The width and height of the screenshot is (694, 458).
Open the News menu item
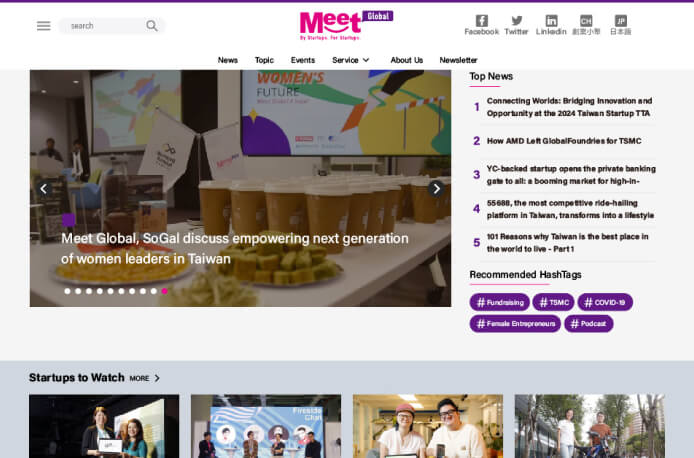coord(228,60)
